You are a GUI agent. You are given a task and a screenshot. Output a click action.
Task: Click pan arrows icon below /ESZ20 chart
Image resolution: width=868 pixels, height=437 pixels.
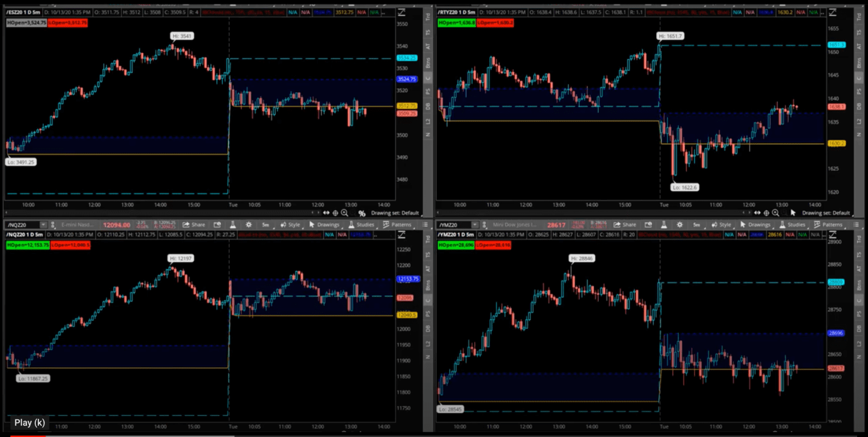point(326,213)
